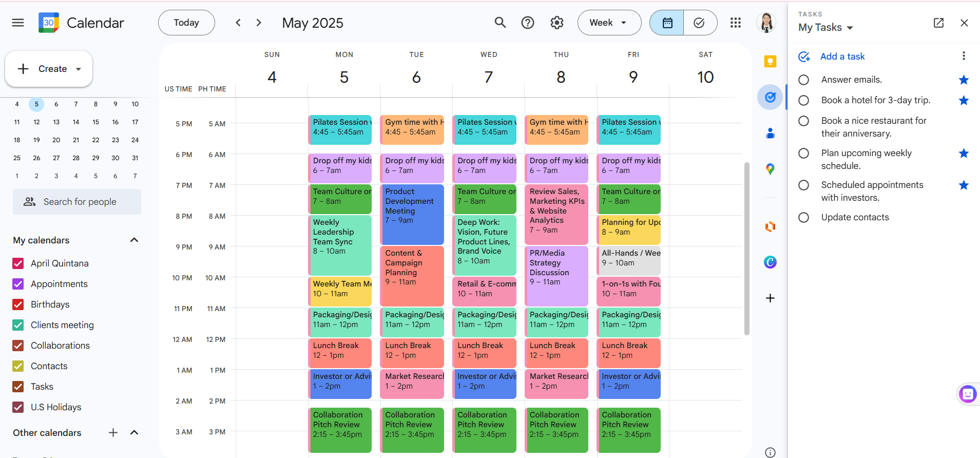Viewport: 980px width, 458px height.
Task: Mark 'Answer emails.' task complete
Action: 804,80
